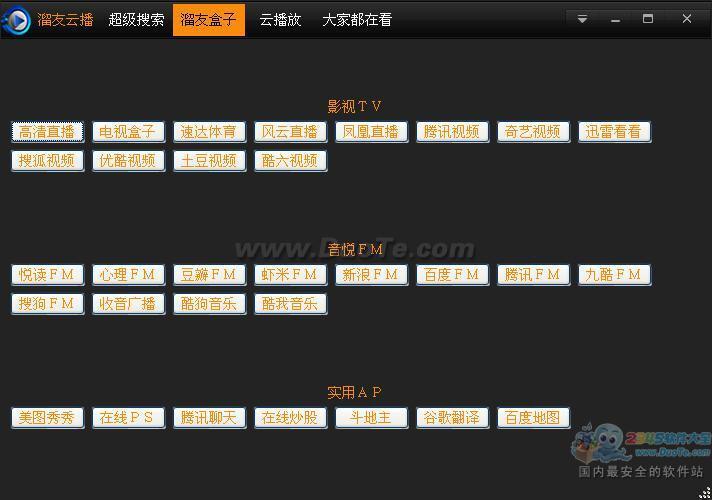Click the 溜友云播 title text
Viewport: 712px width, 500px height.
65,20
